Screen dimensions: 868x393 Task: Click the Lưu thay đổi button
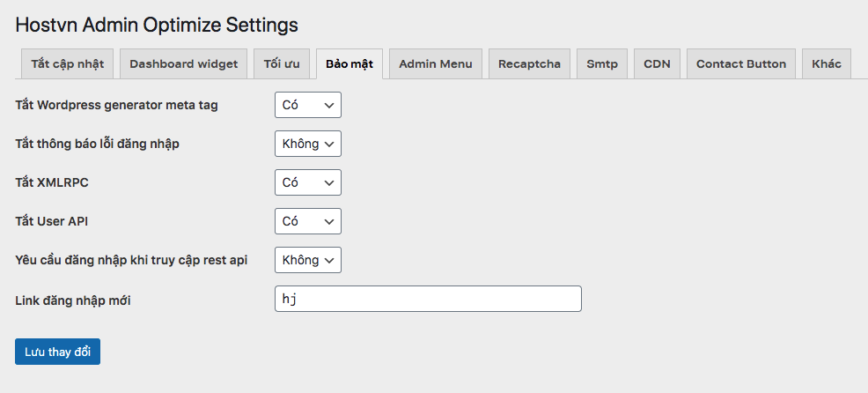[x=57, y=352]
